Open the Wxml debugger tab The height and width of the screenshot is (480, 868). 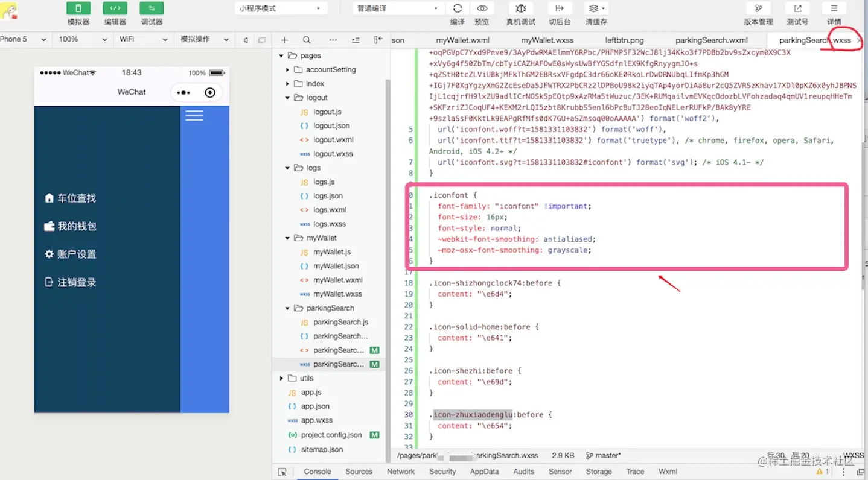[x=668, y=472]
